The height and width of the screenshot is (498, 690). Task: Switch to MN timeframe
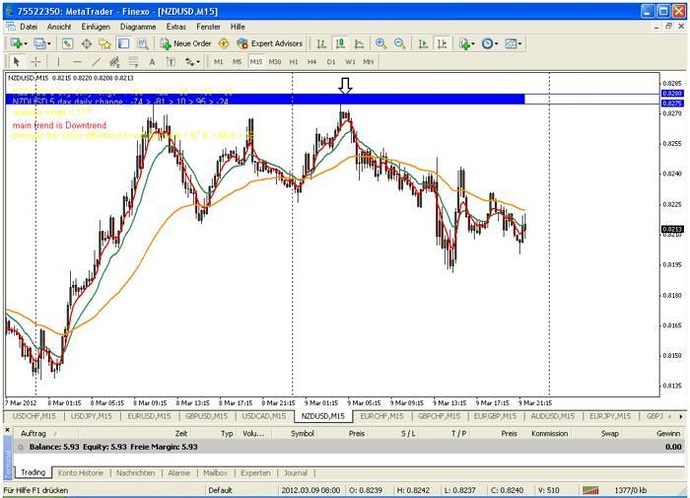tap(368, 62)
